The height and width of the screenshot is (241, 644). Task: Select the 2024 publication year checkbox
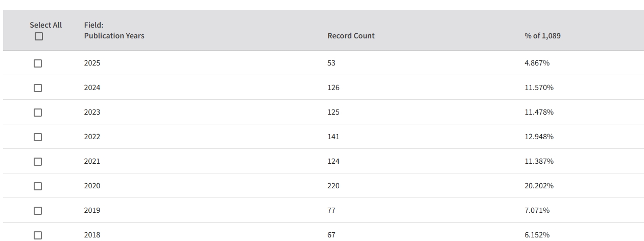point(38,88)
